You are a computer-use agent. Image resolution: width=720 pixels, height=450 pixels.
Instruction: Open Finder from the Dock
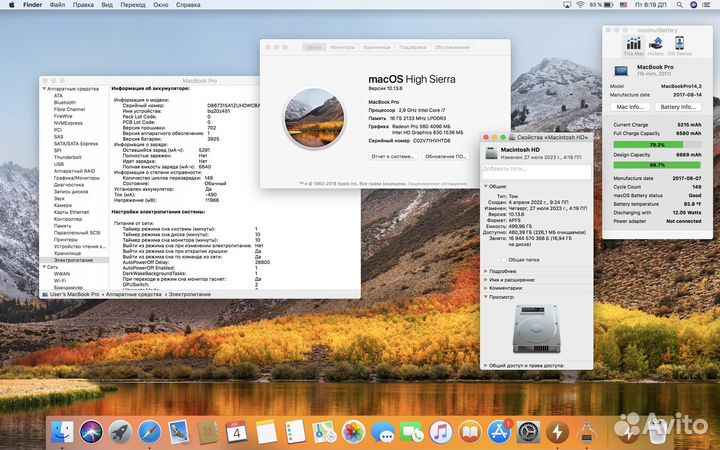(x=62, y=432)
